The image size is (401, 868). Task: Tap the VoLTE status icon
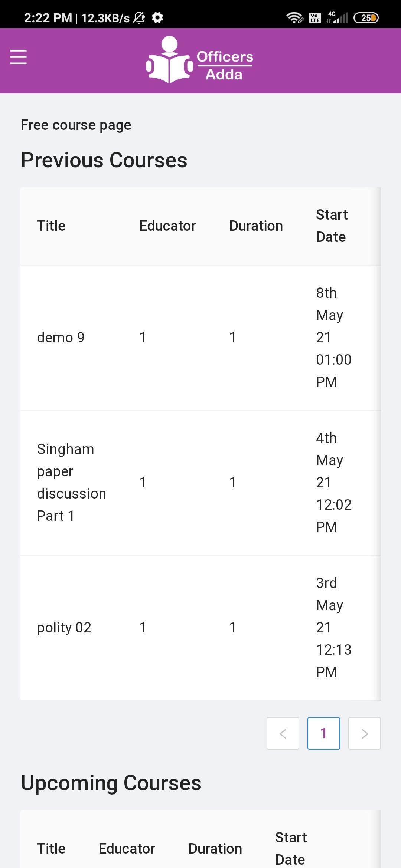[x=315, y=18]
